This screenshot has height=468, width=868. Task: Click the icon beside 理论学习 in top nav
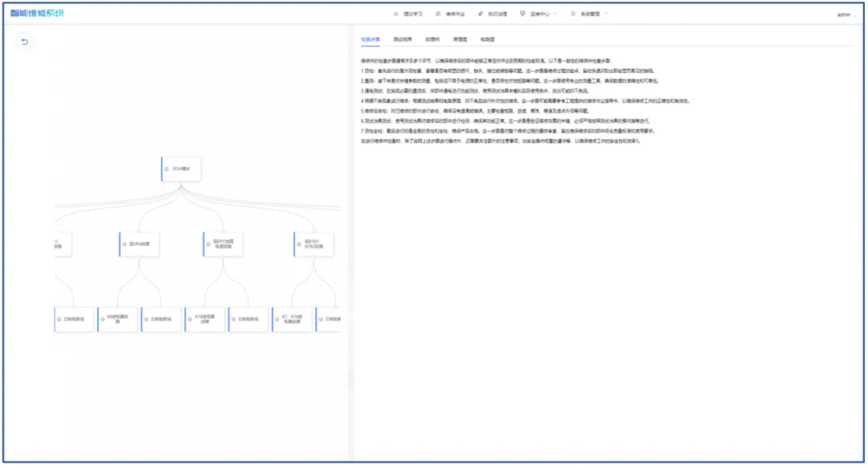click(x=395, y=14)
